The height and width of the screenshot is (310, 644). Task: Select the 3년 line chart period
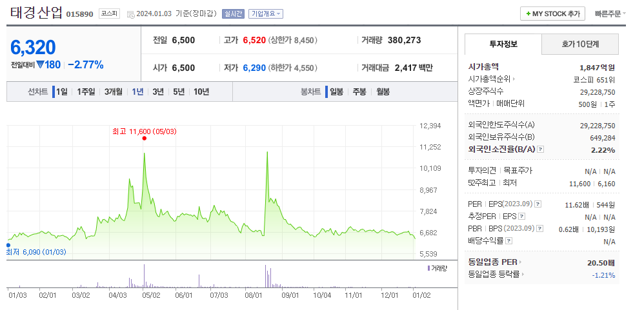[158, 92]
